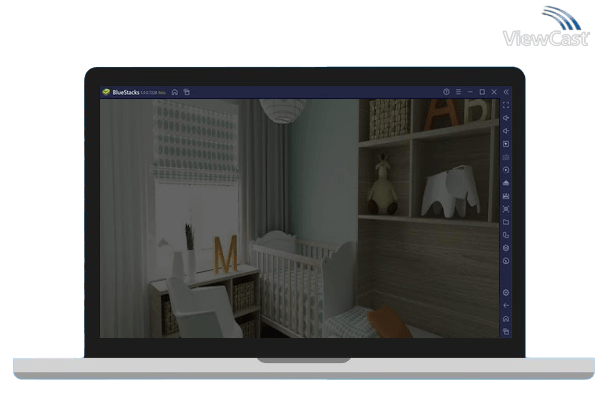Click the home icon at the sidebar bottom
The height and width of the screenshot is (414, 602).
pyautogui.click(x=506, y=319)
